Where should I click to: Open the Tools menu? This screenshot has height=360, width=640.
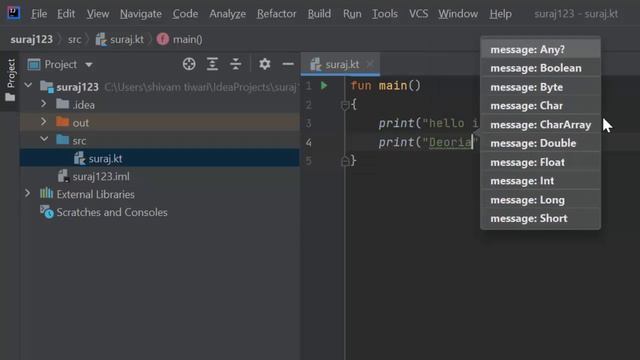pos(384,14)
